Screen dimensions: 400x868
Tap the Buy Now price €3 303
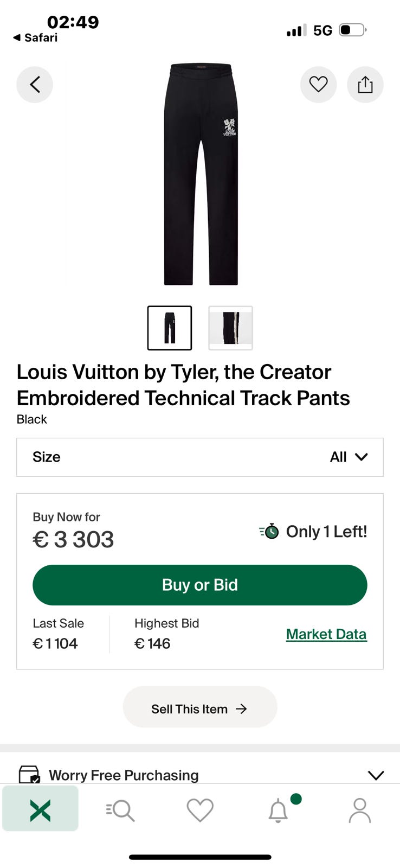point(74,539)
